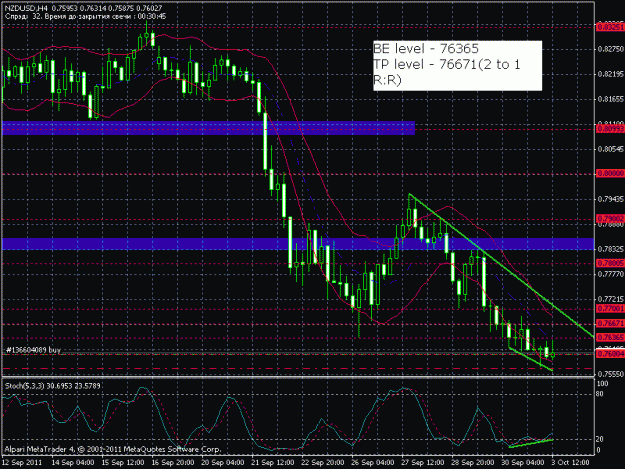Click the red 0.80993 price label
Image resolution: width=625 pixels, height=469 pixels.
[x=609, y=129]
